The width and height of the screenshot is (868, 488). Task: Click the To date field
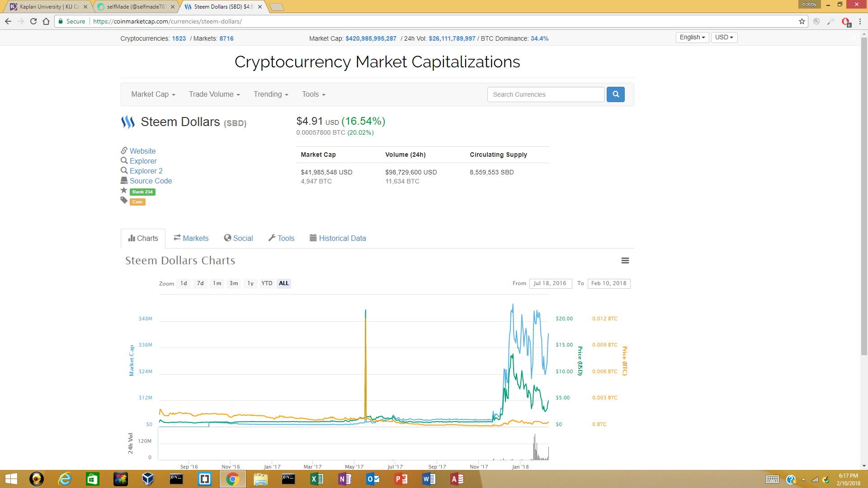[x=609, y=283]
